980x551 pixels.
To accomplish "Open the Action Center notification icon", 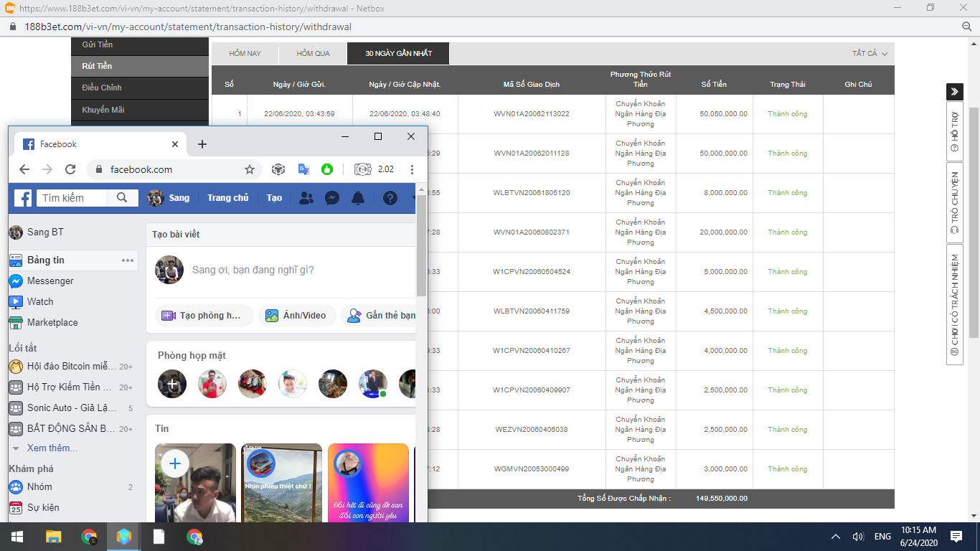I will pyautogui.click(x=956, y=536).
